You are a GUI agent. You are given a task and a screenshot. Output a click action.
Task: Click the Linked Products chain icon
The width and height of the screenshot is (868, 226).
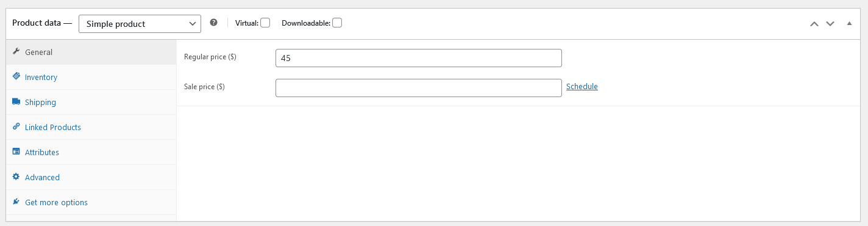[16, 127]
